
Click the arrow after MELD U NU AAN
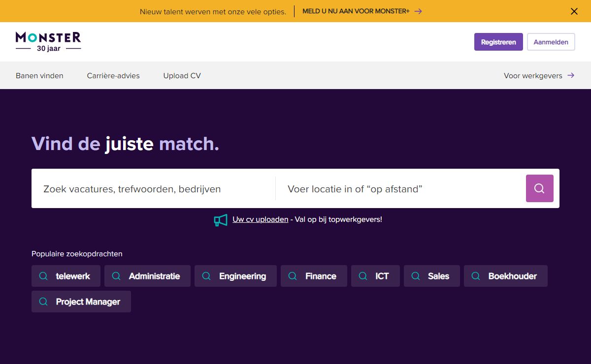pyautogui.click(x=418, y=11)
